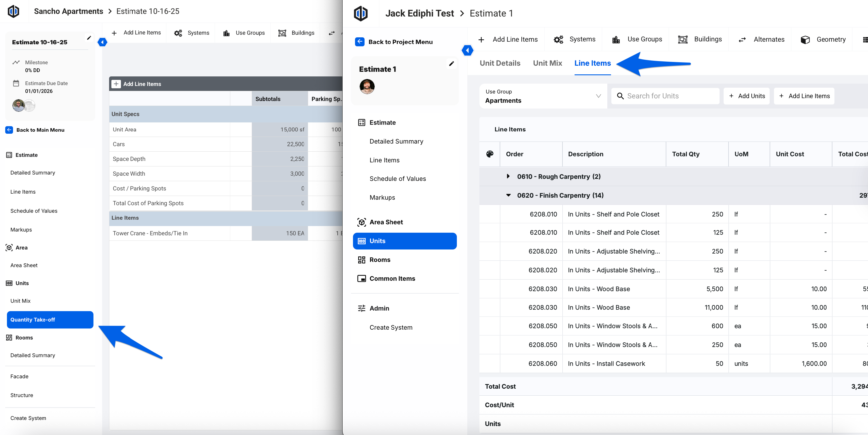Collapse the right sidebar using blue chevron button

467,51
